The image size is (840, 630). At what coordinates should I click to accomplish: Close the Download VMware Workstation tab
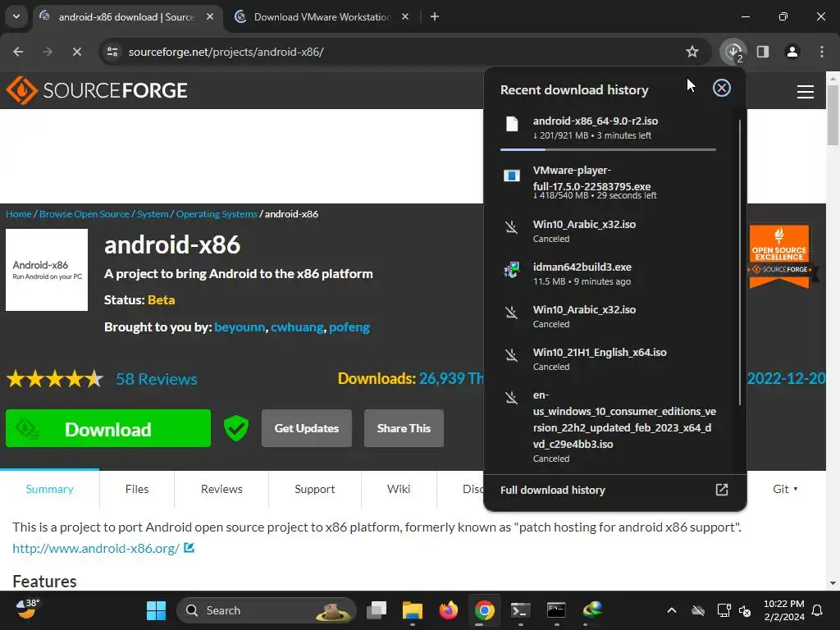[x=405, y=16]
